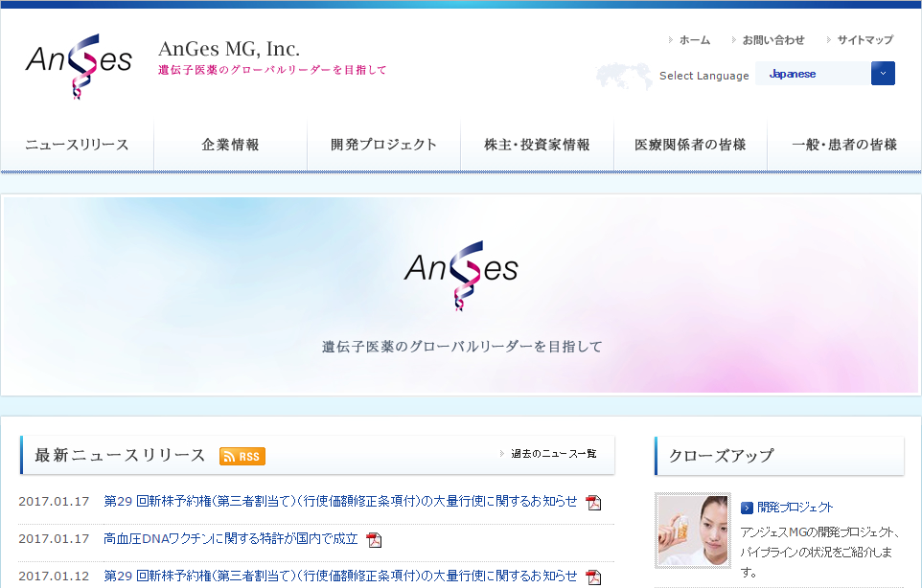Open the RSS feed icon
The height and width of the screenshot is (588, 922).
[x=242, y=457]
